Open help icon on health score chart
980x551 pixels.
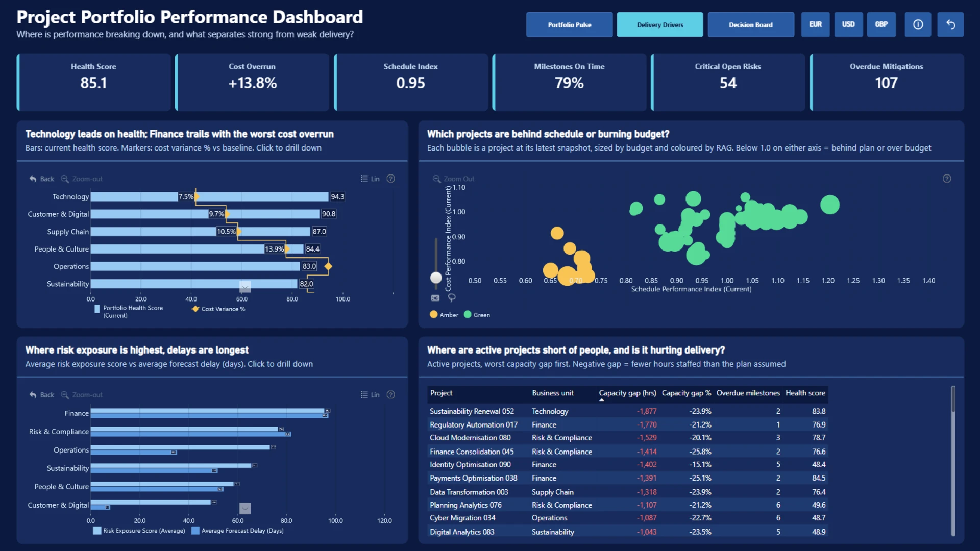[391, 179]
